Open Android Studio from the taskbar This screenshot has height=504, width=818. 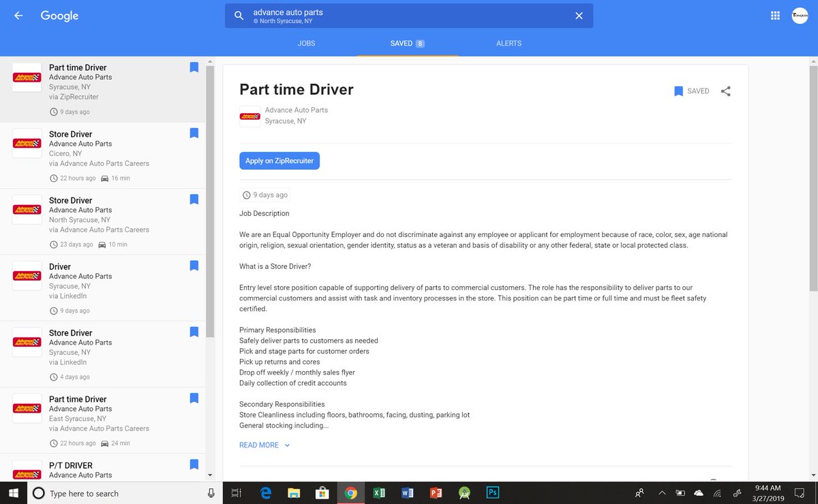465,493
